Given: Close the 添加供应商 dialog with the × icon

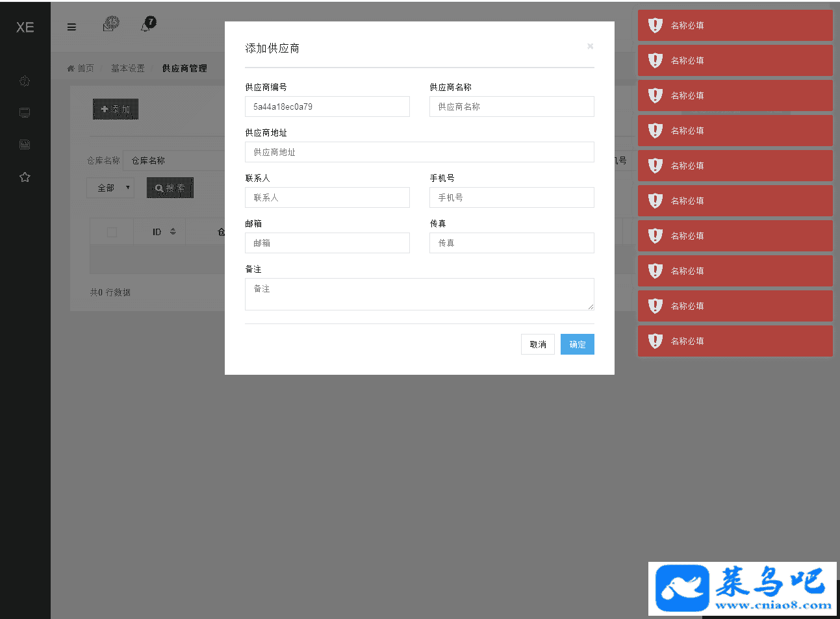Looking at the screenshot, I should coord(590,46).
